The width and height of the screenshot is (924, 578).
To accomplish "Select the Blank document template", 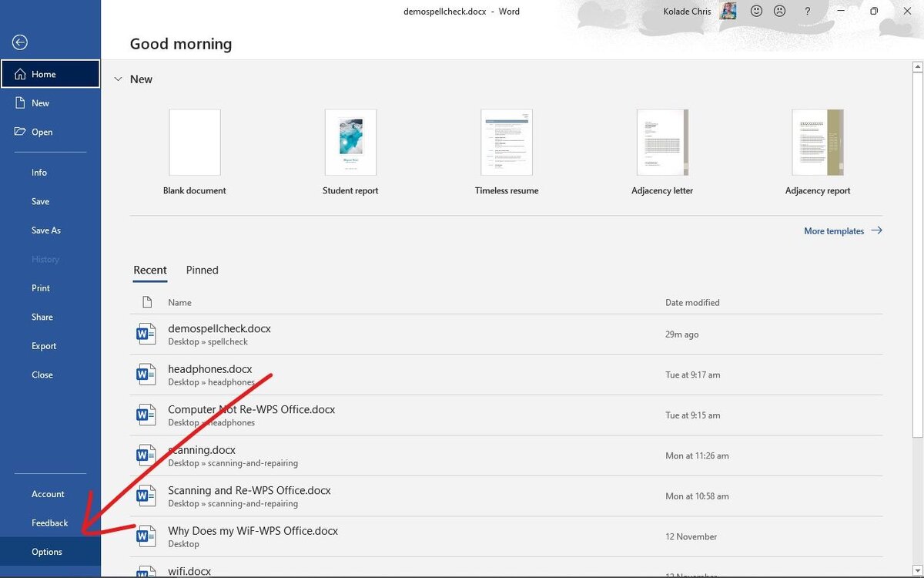I will (195, 153).
